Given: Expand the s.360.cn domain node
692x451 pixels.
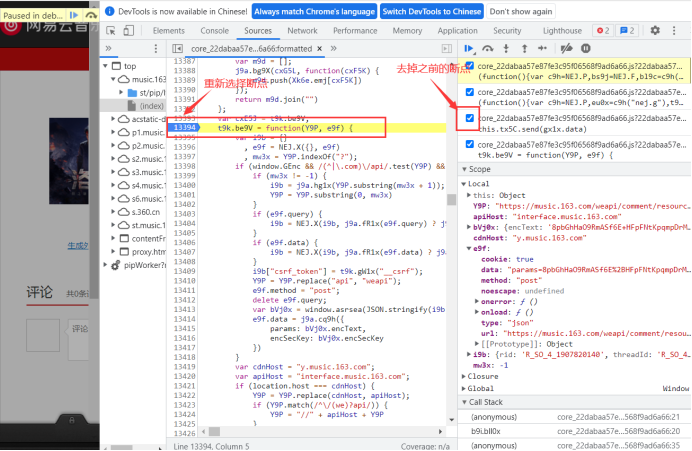Looking at the screenshot, I should click(113, 212).
